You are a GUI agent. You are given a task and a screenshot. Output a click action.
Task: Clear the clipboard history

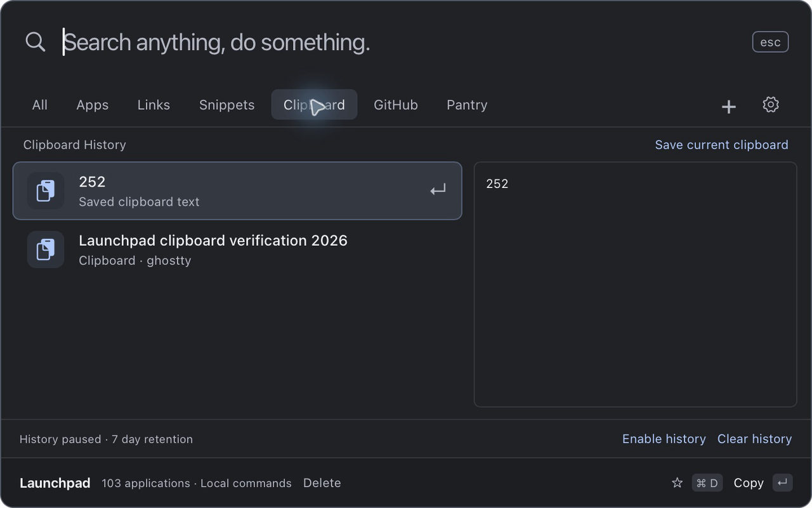755,439
